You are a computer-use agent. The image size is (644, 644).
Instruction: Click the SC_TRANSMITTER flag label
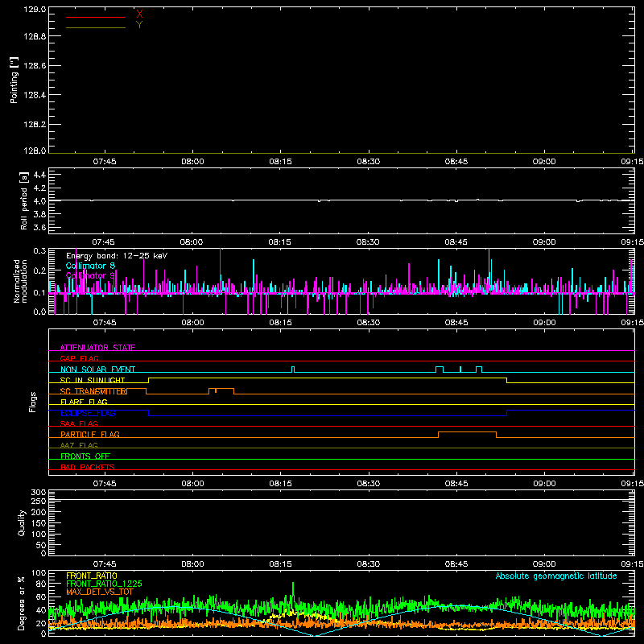[x=94, y=391]
